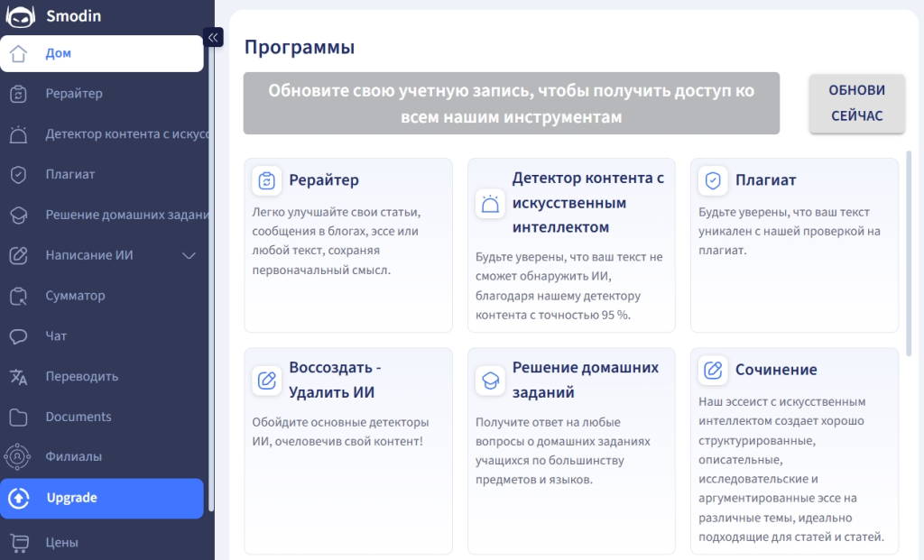
Task: Click the ОБНОВИ СЕЙЧАС button
Action: 857,103
